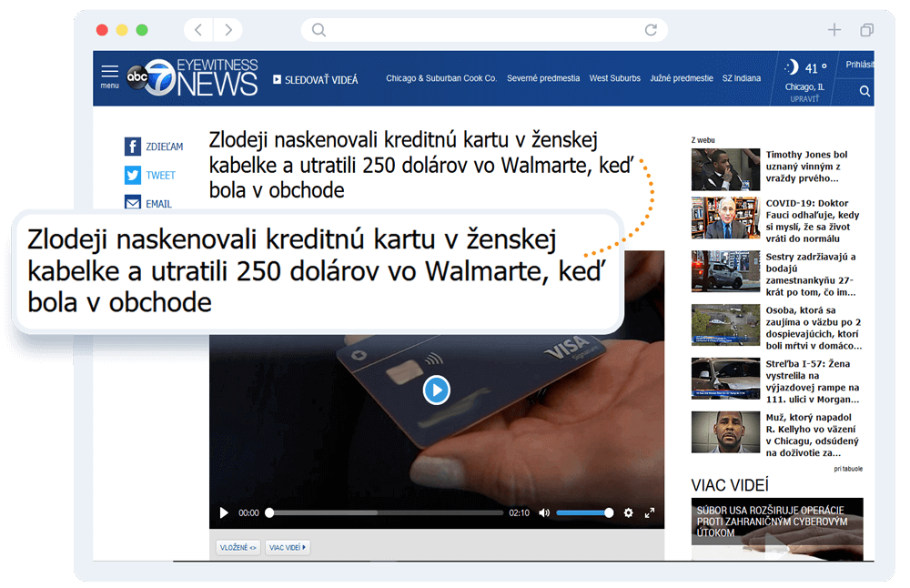Open the hamburger menu icon
Image resolution: width=910 pixels, height=588 pixels.
coord(110,71)
